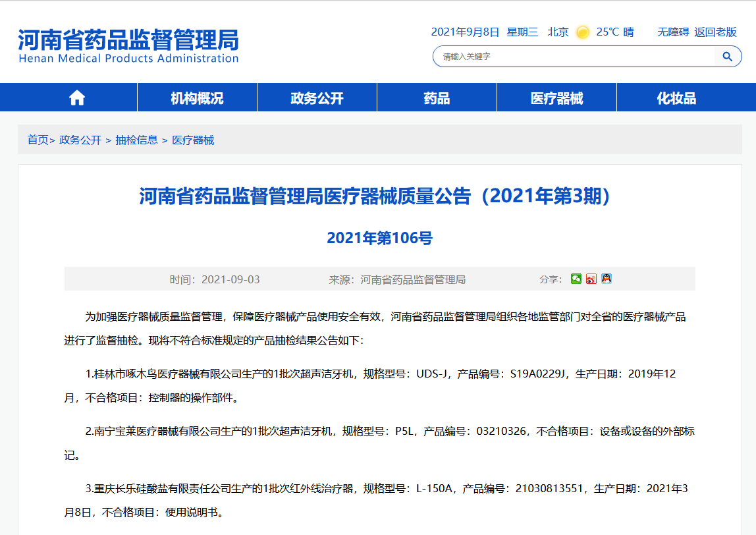Image resolution: width=756 pixels, height=535 pixels.
Task: Click the 25℃ 晴 temperature text
Action: coord(614,32)
